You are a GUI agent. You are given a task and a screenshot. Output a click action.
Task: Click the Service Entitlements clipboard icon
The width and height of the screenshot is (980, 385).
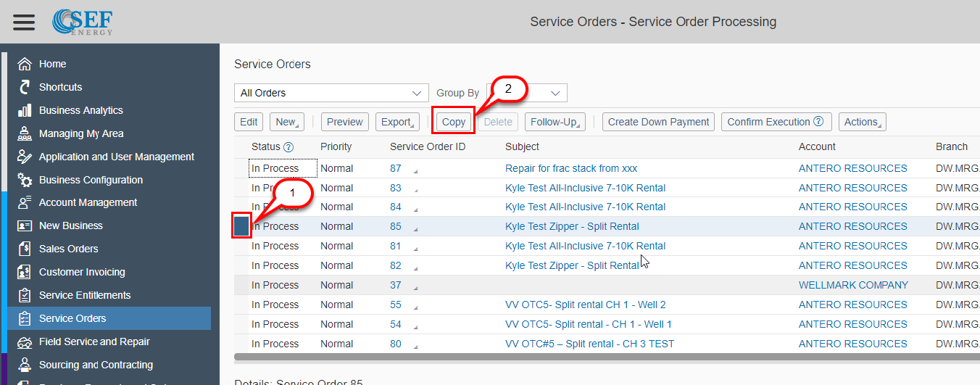(25, 295)
